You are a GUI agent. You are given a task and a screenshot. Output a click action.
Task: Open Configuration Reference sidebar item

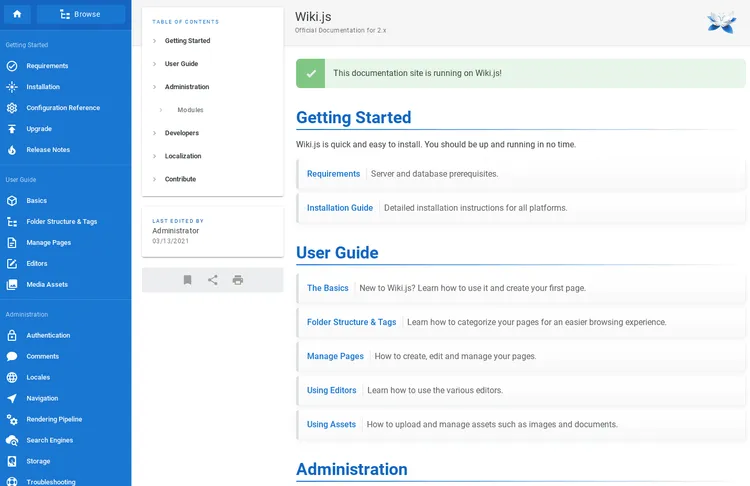pyautogui.click(x=66, y=108)
